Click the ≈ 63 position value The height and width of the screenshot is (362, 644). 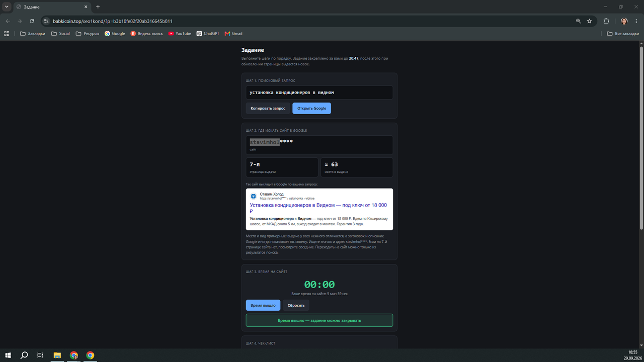[331, 164]
